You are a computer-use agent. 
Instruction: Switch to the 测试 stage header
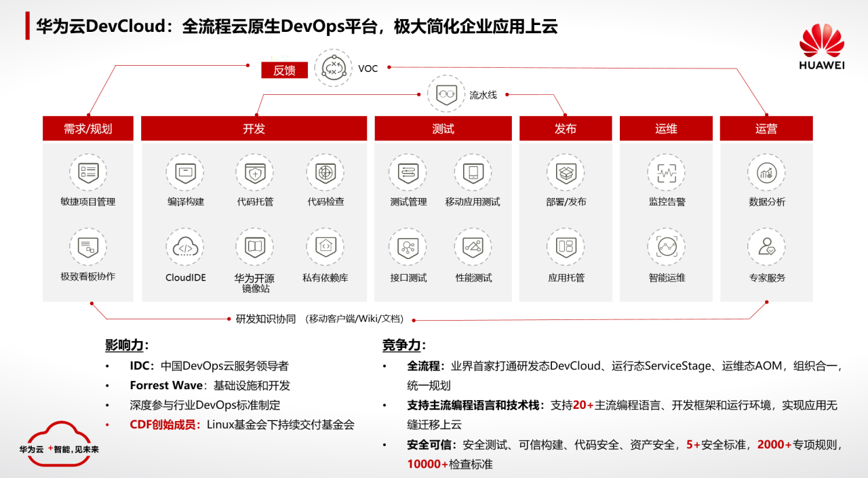tap(443, 129)
